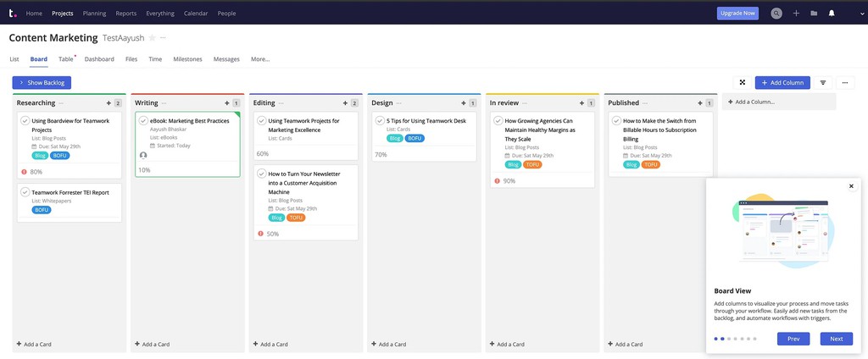Screen dimensions: 868x359
Task: Click TOFU tag on Newsletter card
Action: tap(296, 218)
